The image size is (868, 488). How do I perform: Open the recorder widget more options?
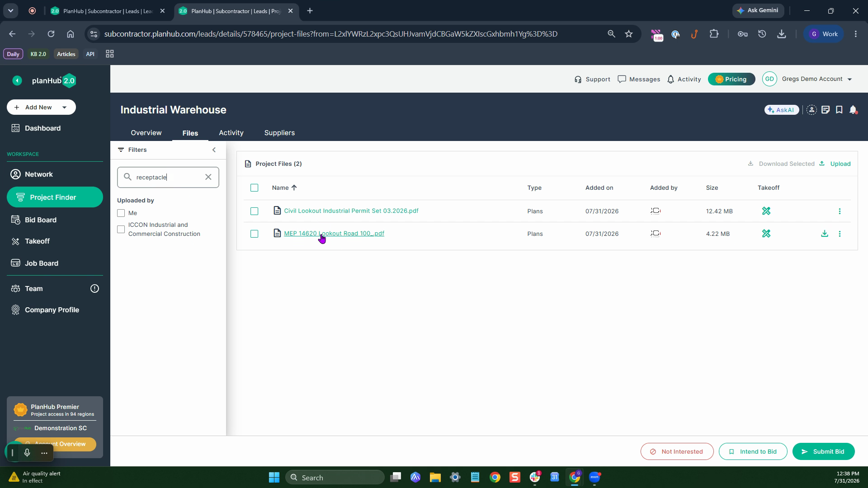tap(44, 453)
